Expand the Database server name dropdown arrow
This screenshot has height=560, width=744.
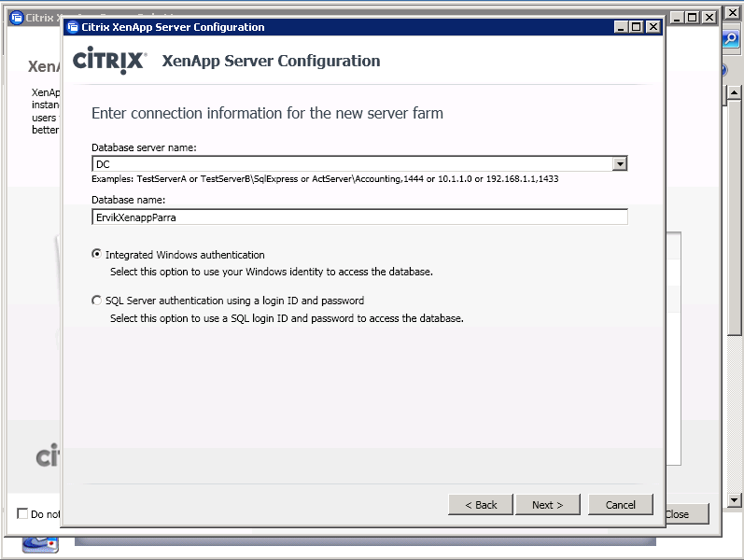click(x=619, y=164)
